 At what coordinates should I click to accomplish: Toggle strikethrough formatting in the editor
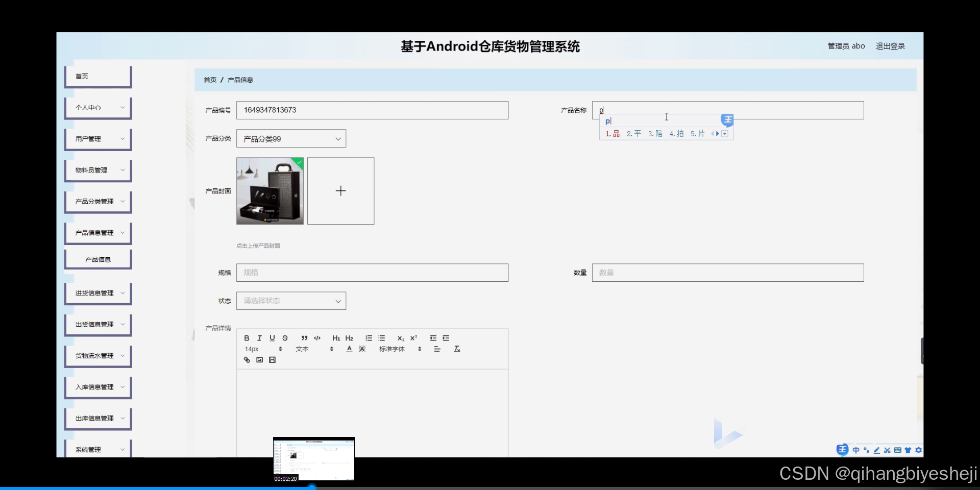click(x=285, y=338)
